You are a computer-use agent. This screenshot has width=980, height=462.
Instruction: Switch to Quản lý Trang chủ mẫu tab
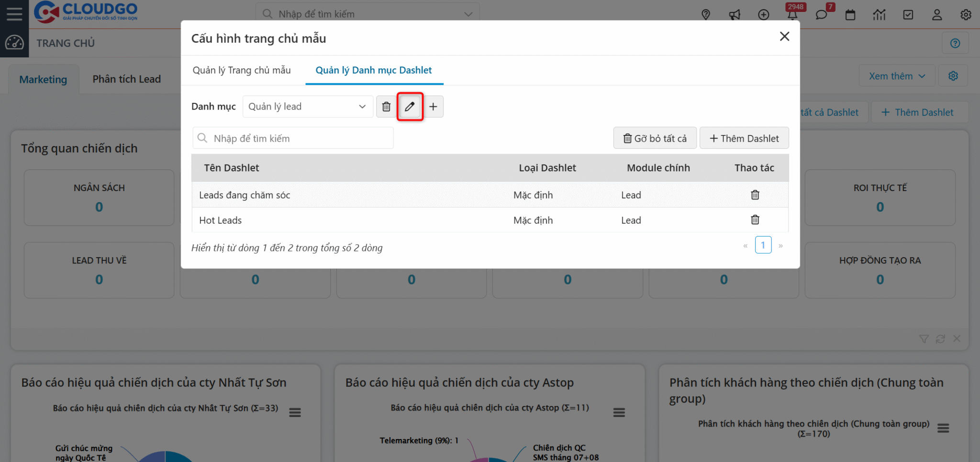(242, 70)
